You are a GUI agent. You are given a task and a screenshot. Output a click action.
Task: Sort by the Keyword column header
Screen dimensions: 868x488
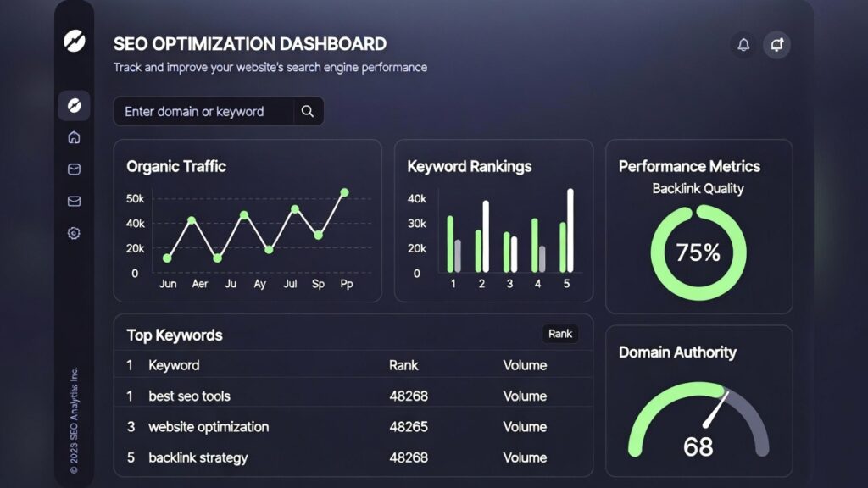click(x=174, y=365)
